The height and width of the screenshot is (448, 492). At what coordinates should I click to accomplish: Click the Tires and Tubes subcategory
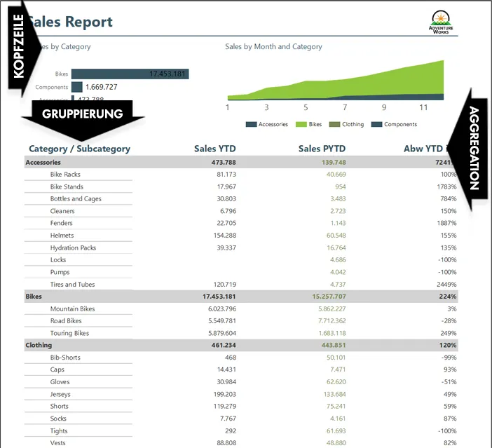point(72,285)
